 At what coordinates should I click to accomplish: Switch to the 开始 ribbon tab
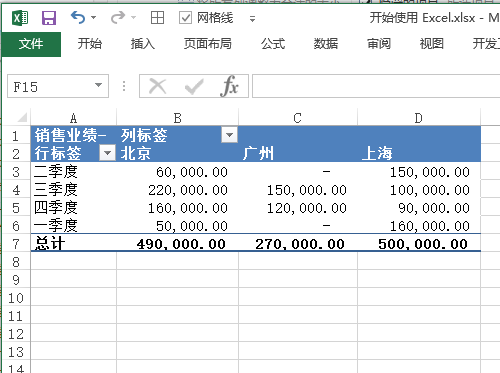tap(90, 44)
